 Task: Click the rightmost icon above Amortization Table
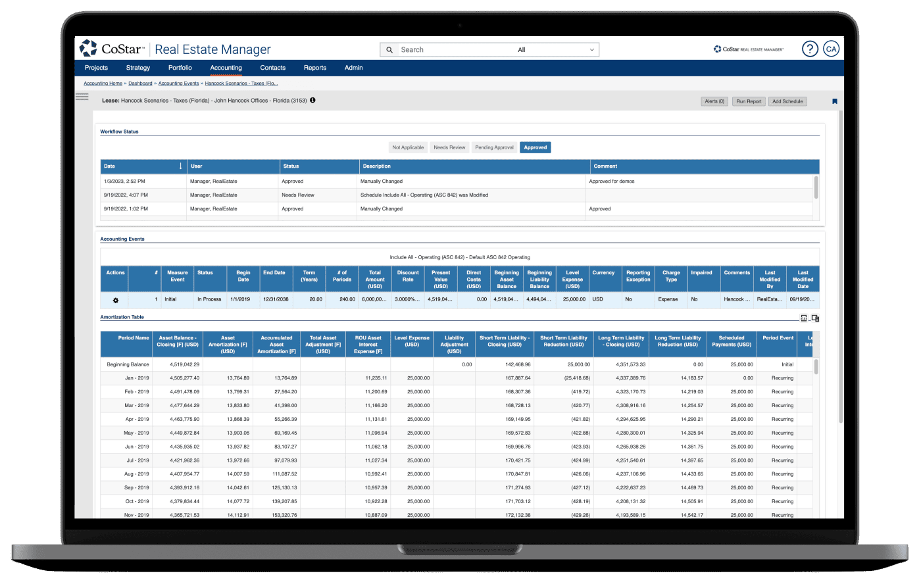coord(815,318)
